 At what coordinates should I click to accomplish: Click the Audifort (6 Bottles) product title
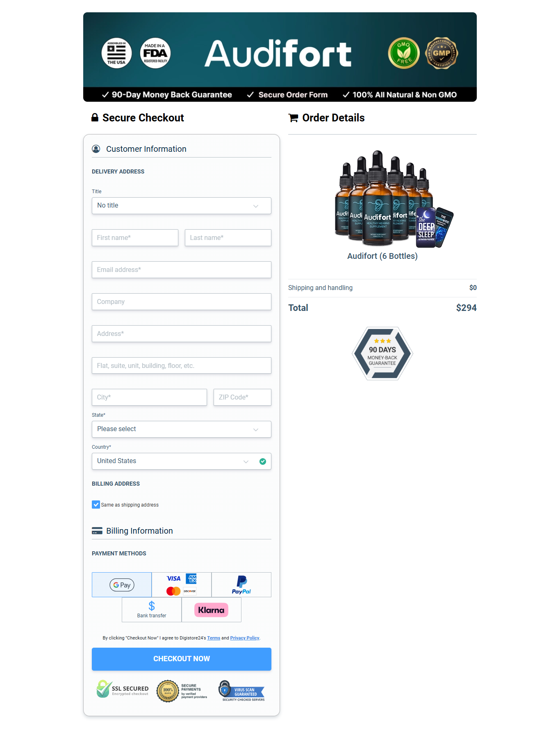click(x=382, y=256)
